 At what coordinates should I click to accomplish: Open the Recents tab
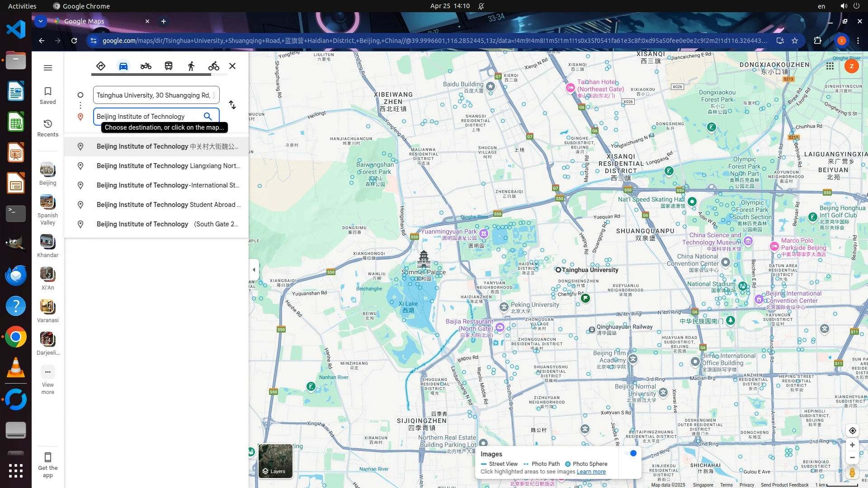pos(48,127)
